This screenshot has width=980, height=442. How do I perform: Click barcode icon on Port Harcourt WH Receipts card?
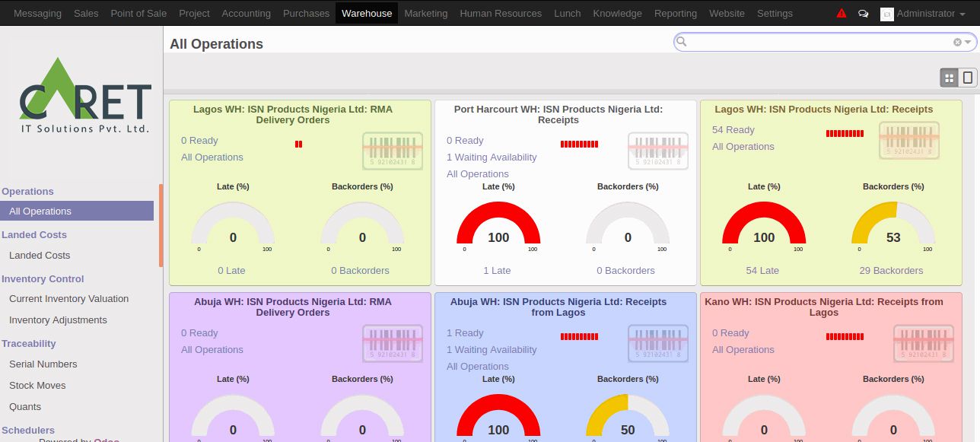tap(657, 151)
